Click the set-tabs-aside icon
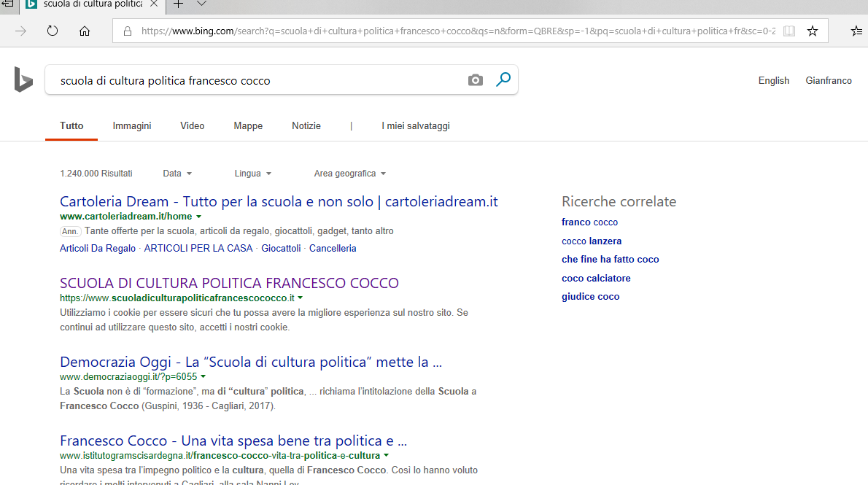The width and height of the screenshot is (868, 485). pos(8,4)
